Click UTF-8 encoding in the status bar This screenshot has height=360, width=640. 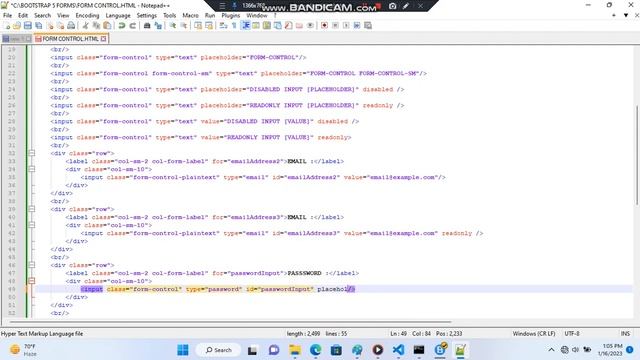(572, 333)
